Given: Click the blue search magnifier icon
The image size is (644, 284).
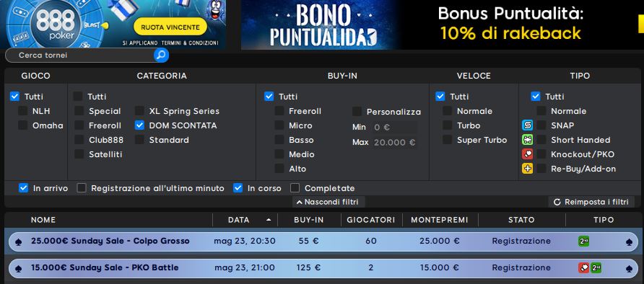Looking at the screenshot, I should [161, 55].
